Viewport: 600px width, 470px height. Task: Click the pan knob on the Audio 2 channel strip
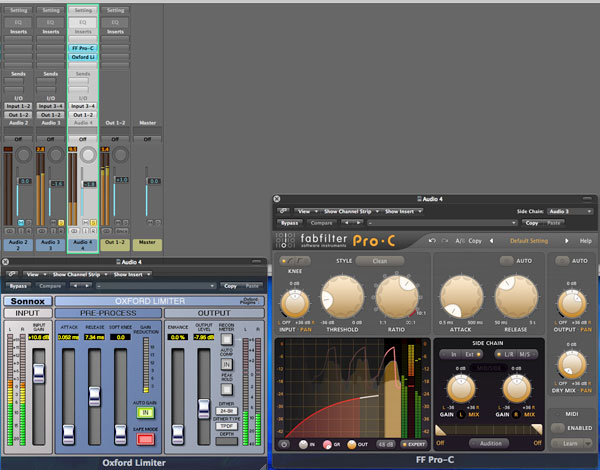point(24,155)
